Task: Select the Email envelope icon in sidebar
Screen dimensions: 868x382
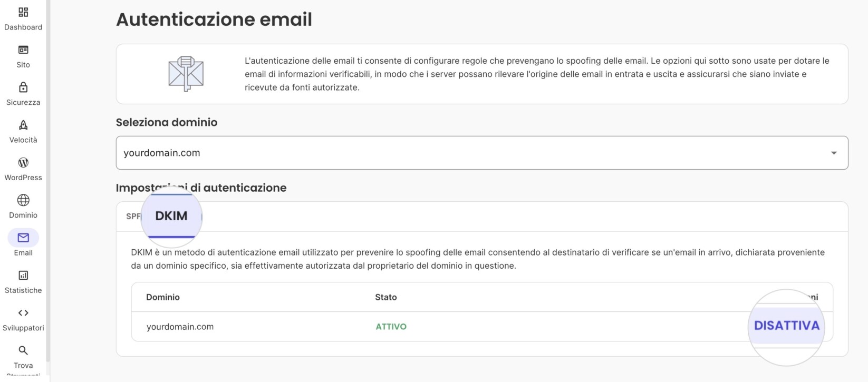Action: [x=23, y=238]
